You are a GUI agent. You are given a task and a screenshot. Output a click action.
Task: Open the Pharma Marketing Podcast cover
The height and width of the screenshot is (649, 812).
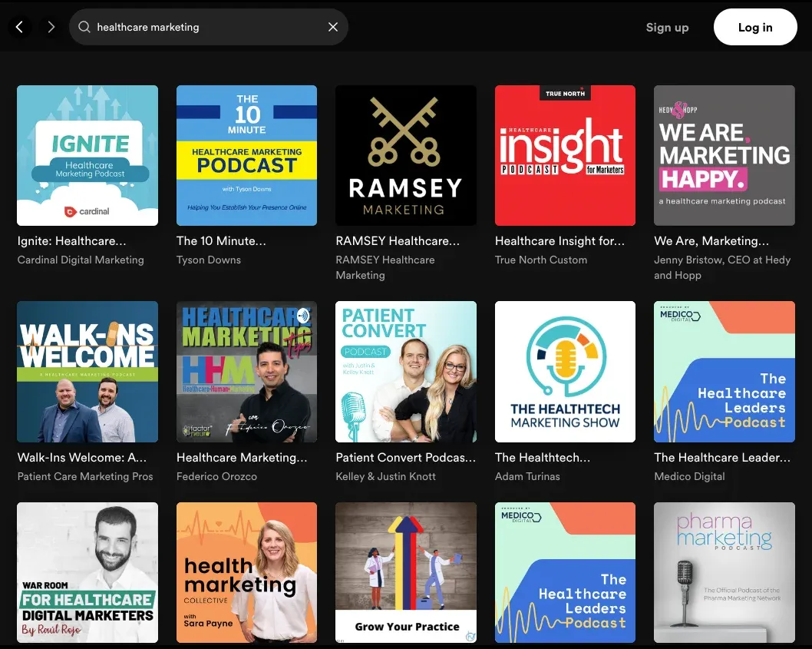pyautogui.click(x=725, y=572)
